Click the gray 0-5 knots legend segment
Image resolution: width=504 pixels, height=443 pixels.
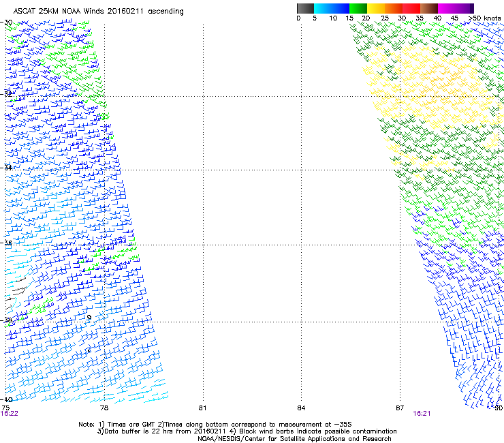pyautogui.click(x=305, y=8)
